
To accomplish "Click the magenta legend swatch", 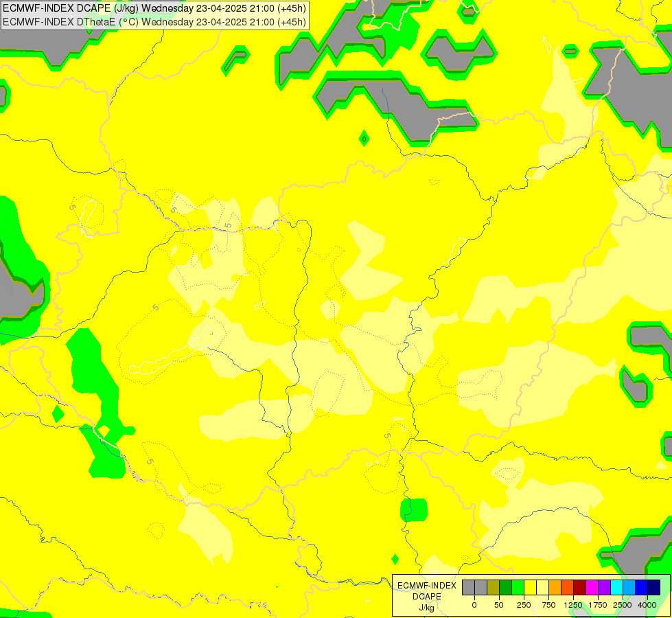I will [x=592, y=587].
